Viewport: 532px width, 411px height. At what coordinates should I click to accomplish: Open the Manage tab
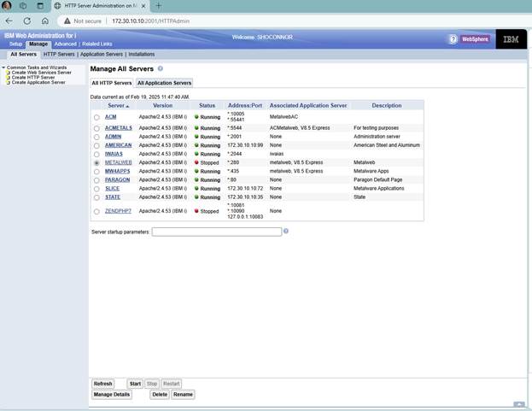click(x=38, y=44)
